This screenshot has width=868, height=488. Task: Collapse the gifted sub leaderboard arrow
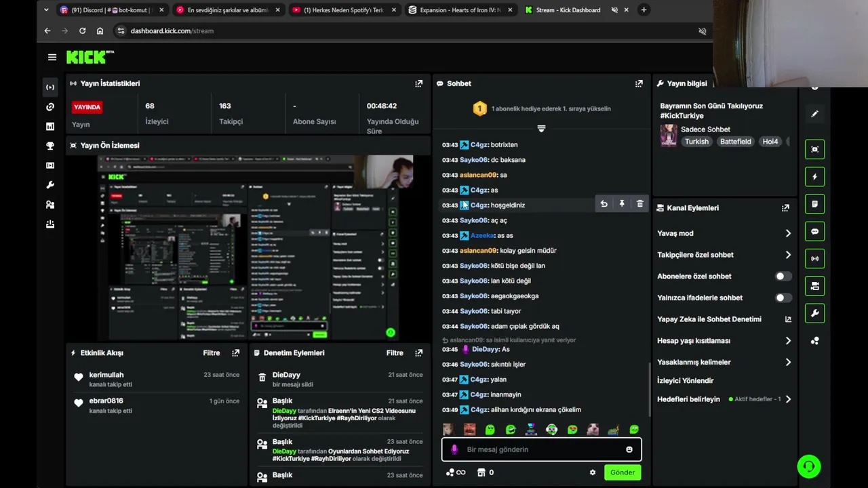[541, 128]
